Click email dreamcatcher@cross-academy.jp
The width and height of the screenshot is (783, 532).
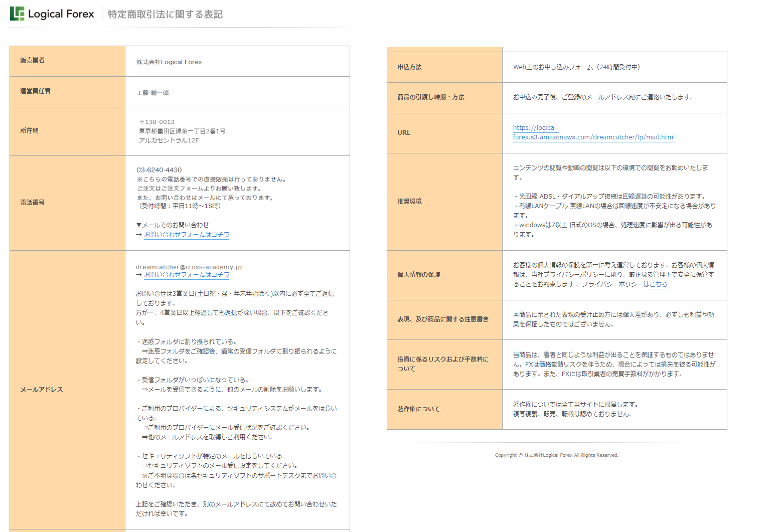189,267
